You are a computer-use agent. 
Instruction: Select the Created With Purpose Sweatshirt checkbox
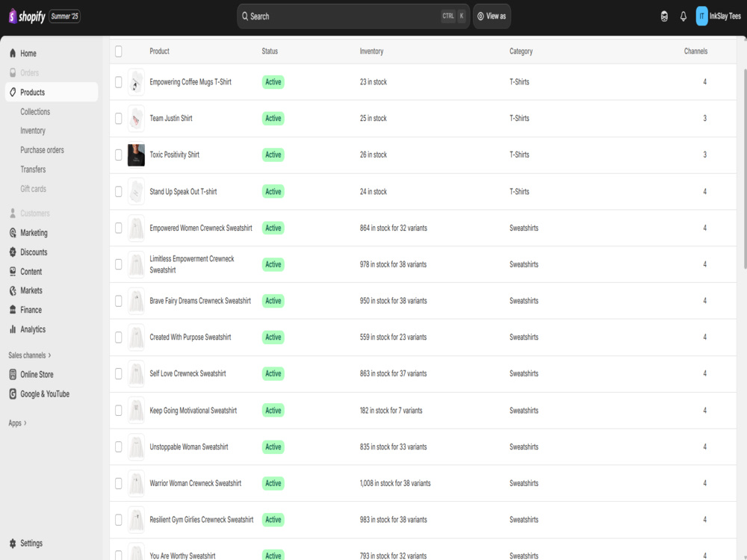[x=119, y=337]
